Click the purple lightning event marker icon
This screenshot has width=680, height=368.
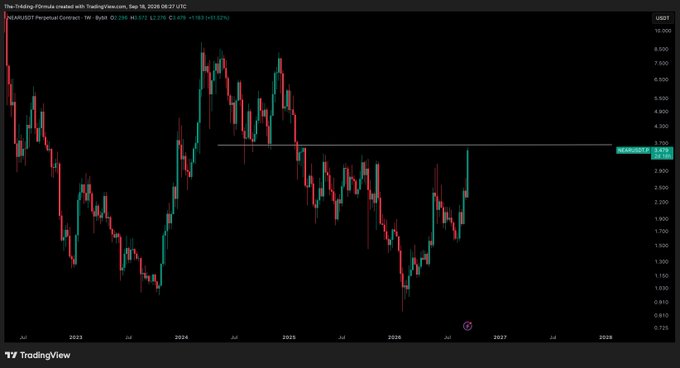pyautogui.click(x=468, y=326)
